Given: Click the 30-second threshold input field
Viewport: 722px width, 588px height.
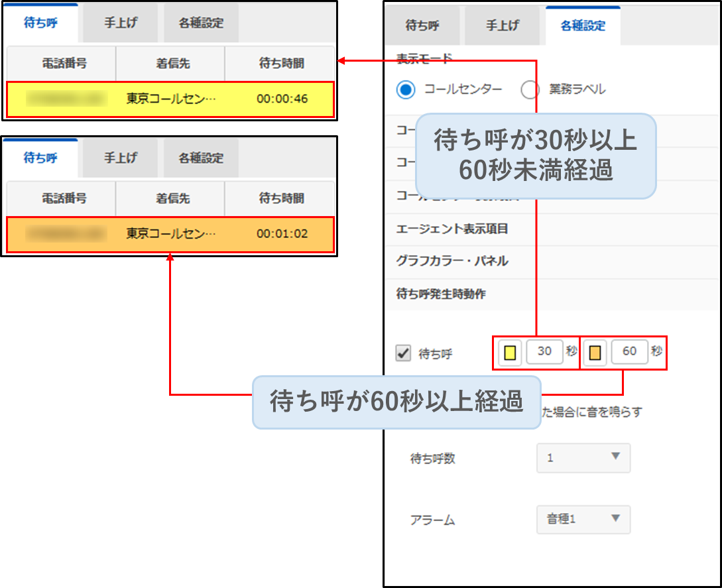Looking at the screenshot, I should pyautogui.click(x=544, y=352).
